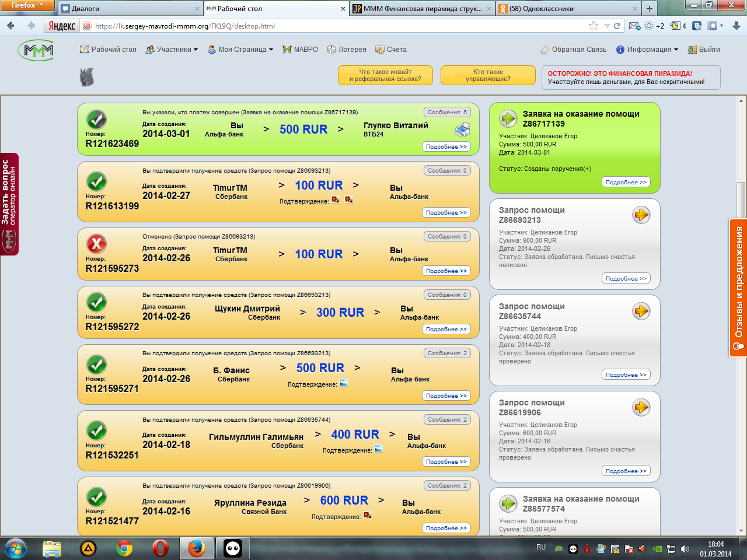Expand the Информация dropdown menu
Screen dimensions: 747x560
(647, 50)
